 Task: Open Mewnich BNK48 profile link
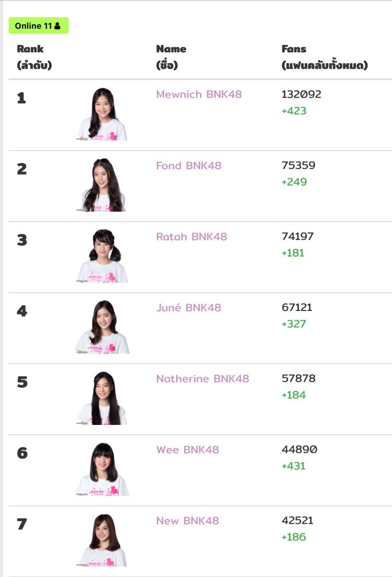[199, 95]
